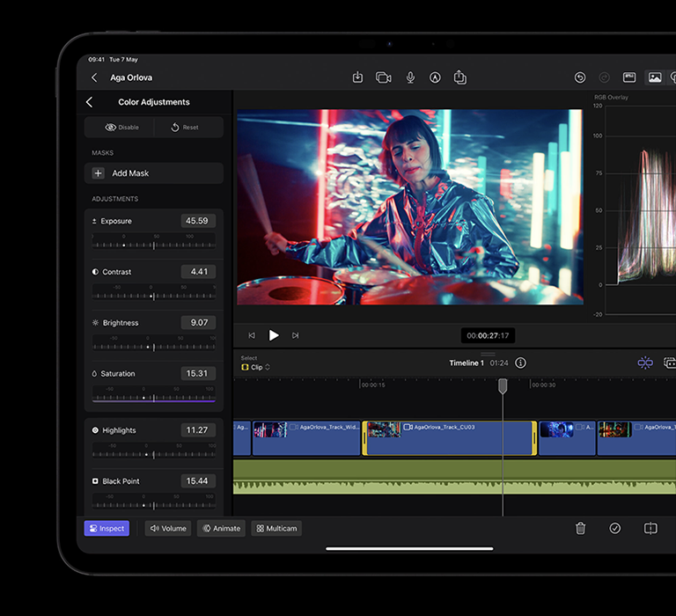Viewport: 676px width, 616px height.
Task: Click the checkmark enable clip icon
Action: point(614,529)
